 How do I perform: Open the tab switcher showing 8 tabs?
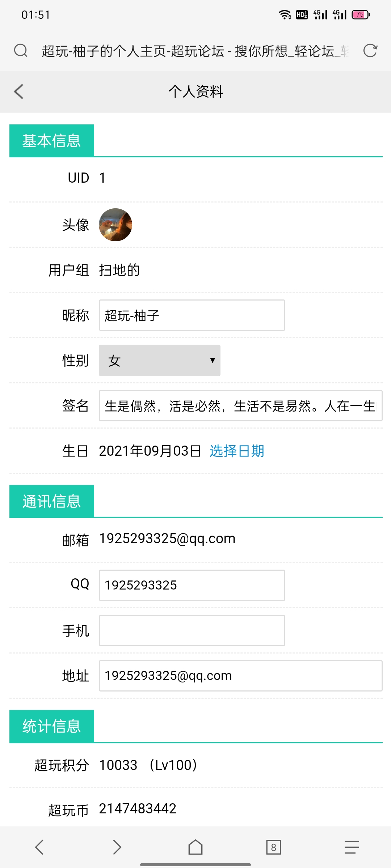pyautogui.click(x=274, y=847)
